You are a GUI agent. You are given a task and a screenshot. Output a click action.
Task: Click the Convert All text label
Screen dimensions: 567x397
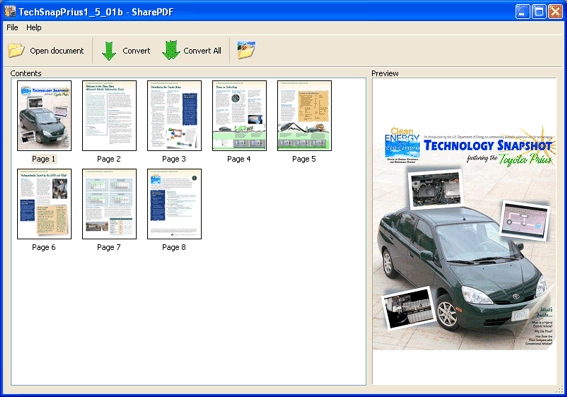202,51
